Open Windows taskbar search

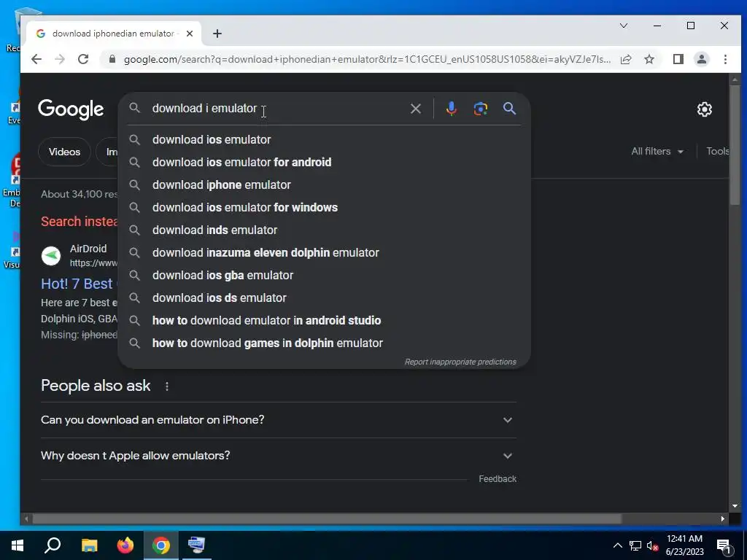[x=53, y=545]
